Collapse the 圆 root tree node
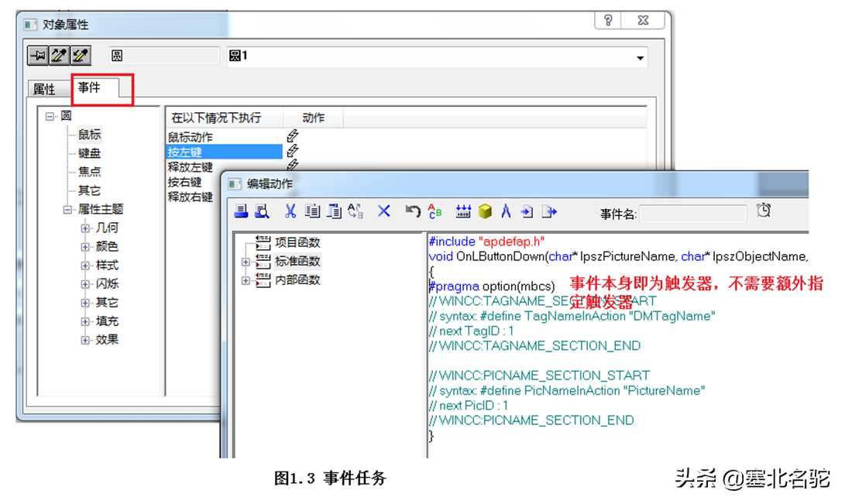Viewport: 845px width, 504px height. (50, 116)
